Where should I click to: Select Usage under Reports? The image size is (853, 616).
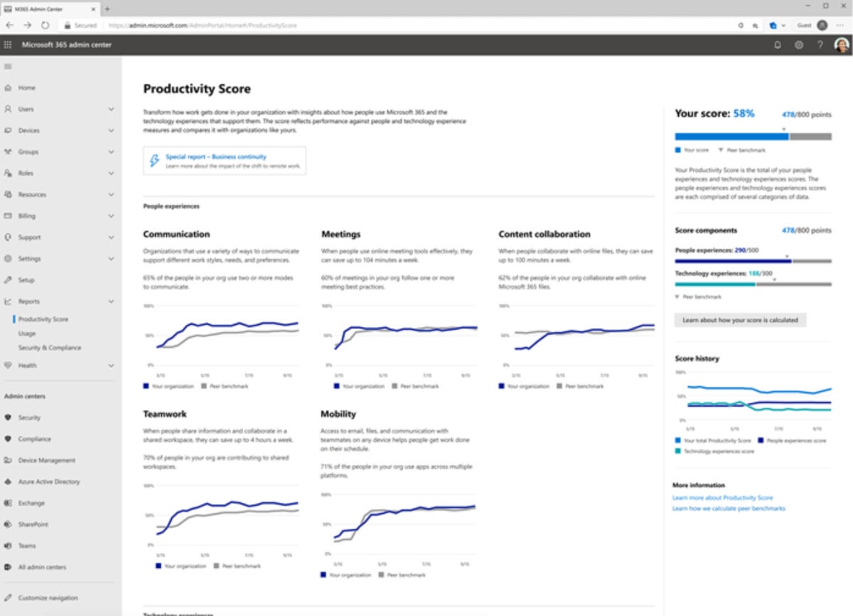pyautogui.click(x=27, y=333)
